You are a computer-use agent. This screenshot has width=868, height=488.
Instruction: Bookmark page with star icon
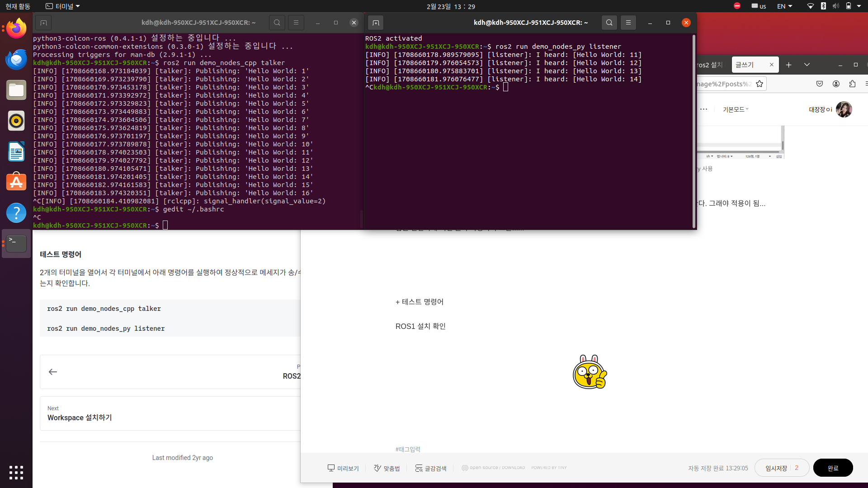click(x=759, y=84)
